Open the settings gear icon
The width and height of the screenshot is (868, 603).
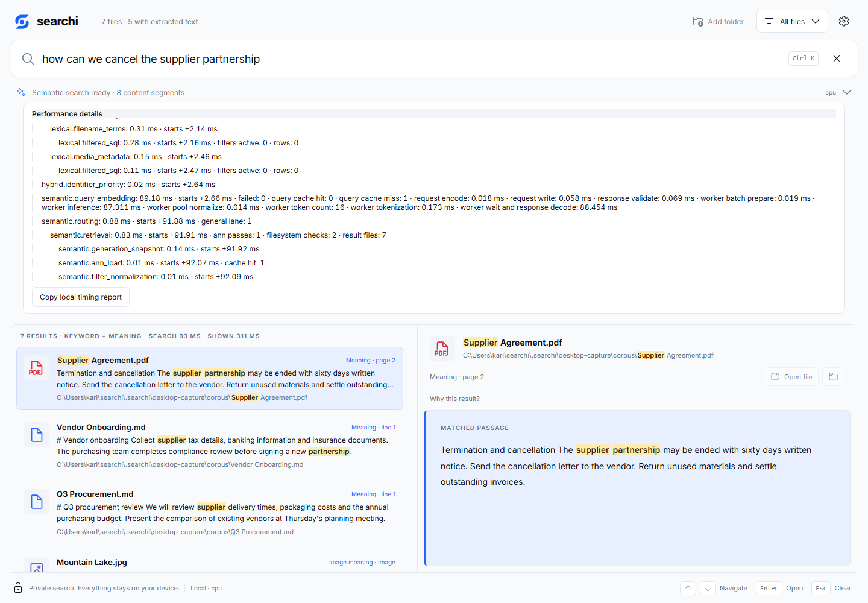[x=844, y=21]
